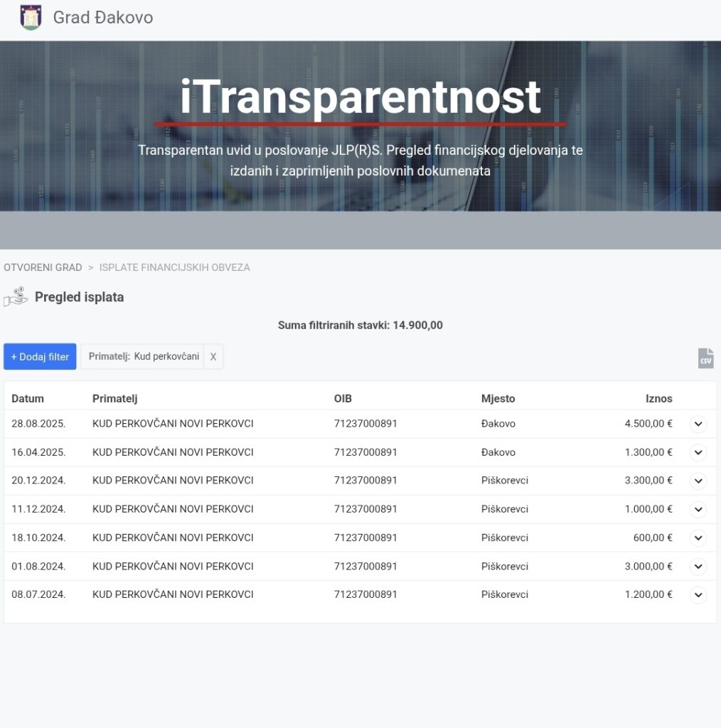Viewport: 721px width, 728px height.
Task: Sort by the Datum column header
Action: point(28,398)
